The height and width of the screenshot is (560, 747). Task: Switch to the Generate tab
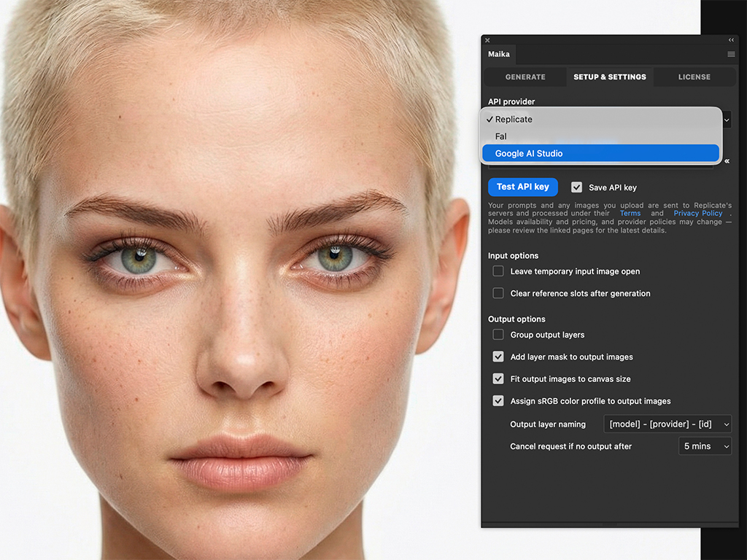click(x=525, y=77)
